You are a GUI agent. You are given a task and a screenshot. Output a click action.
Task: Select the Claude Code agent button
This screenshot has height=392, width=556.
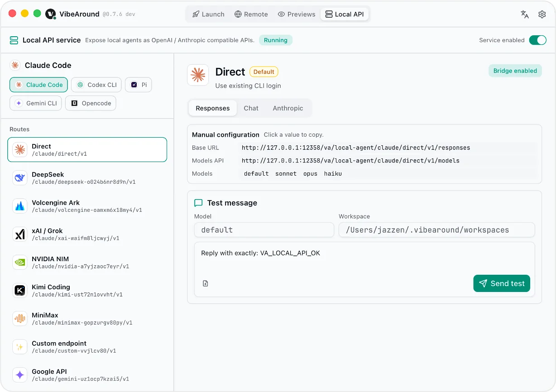click(39, 85)
